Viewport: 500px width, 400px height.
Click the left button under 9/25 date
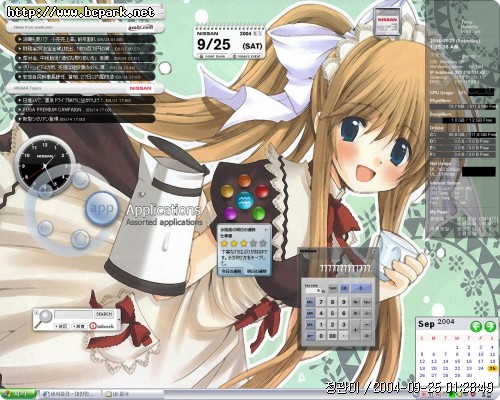coord(213,56)
